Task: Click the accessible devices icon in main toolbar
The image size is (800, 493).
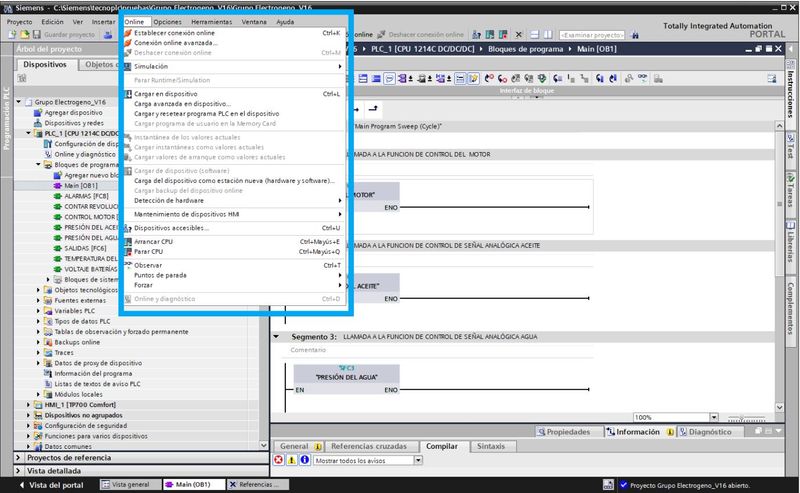Action: [x=476, y=35]
